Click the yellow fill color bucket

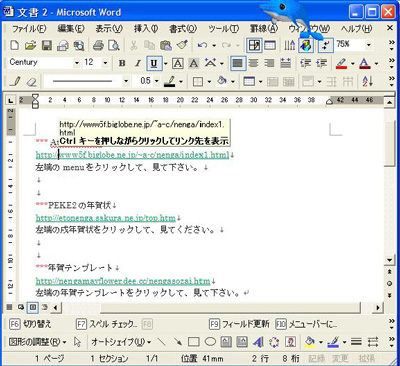(x=310, y=342)
